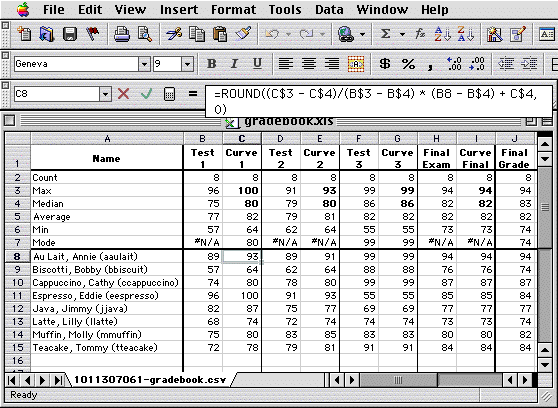Decrease decimal places icon
The height and width of the screenshot is (408, 558).
pyautogui.click(x=477, y=64)
